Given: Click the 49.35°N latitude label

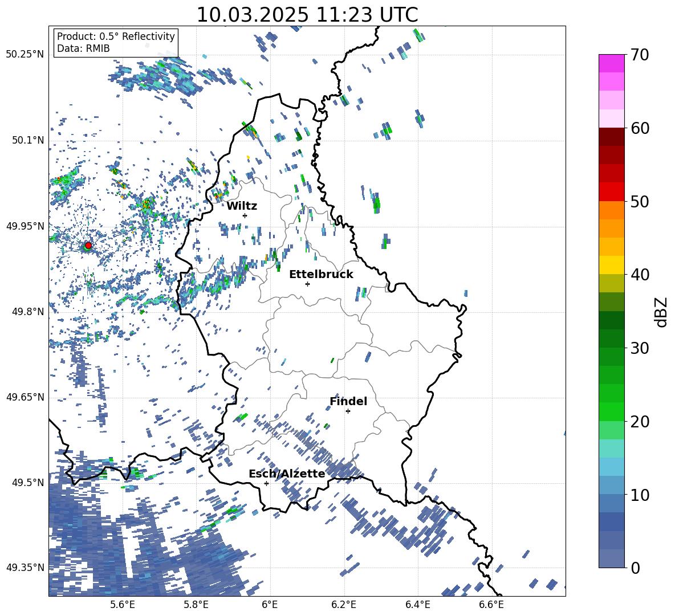Looking at the screenshot, I should [x=25, y=568].
